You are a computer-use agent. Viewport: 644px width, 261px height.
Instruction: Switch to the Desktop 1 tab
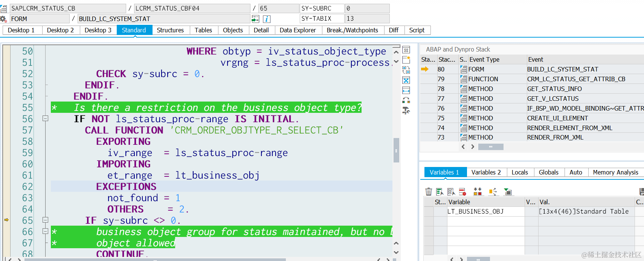[21, 30]
